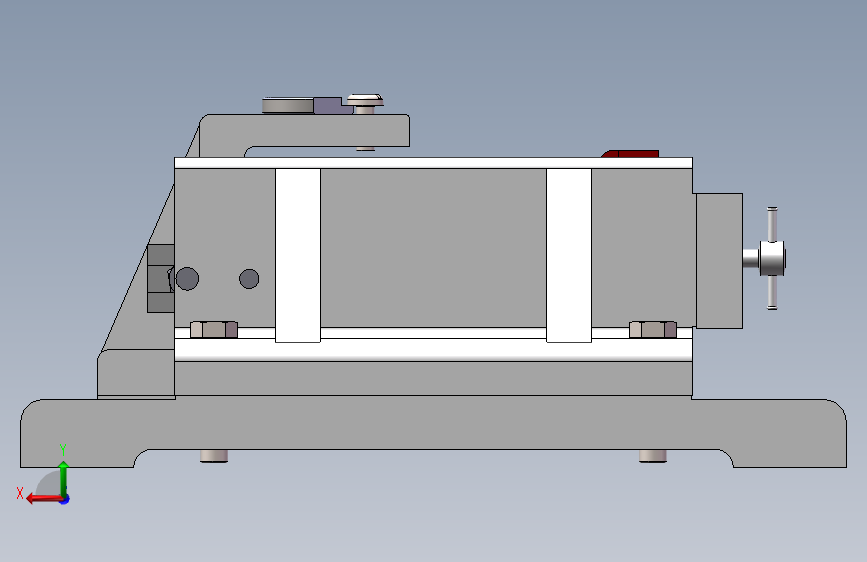Select the left foot pin under the base
Screen dimensions: 867x562
(214, 456)
